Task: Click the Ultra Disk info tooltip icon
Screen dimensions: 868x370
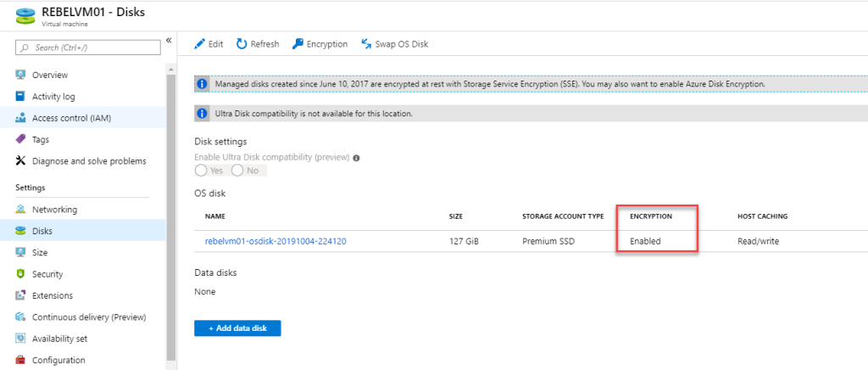Action: pyautogui.click(x=357, y=158)
